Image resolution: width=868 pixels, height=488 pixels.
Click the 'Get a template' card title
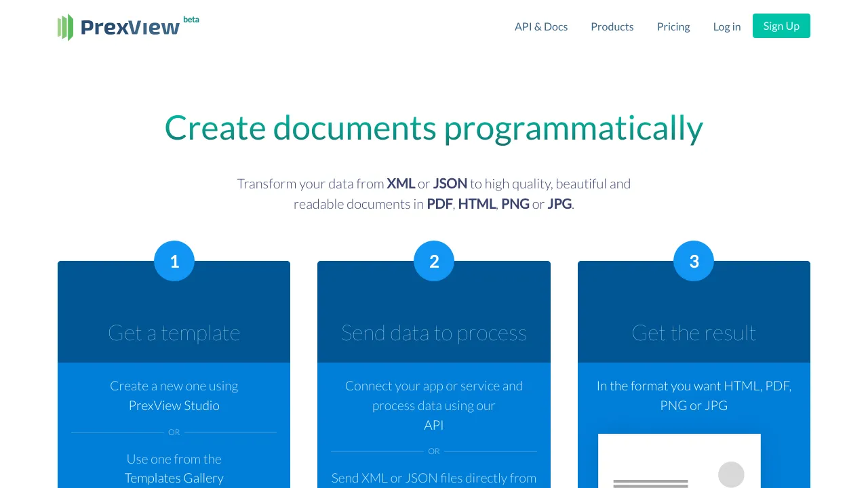click(x=174, y=333)
